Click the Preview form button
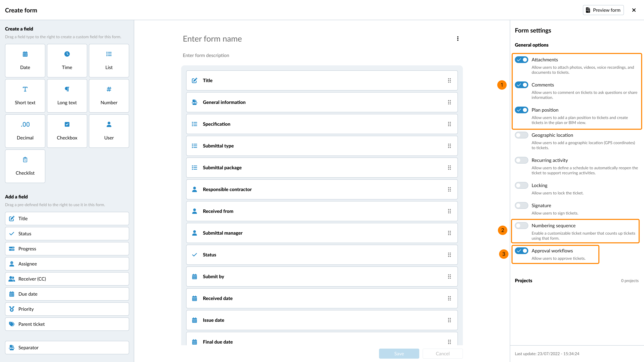 (603, 10)
